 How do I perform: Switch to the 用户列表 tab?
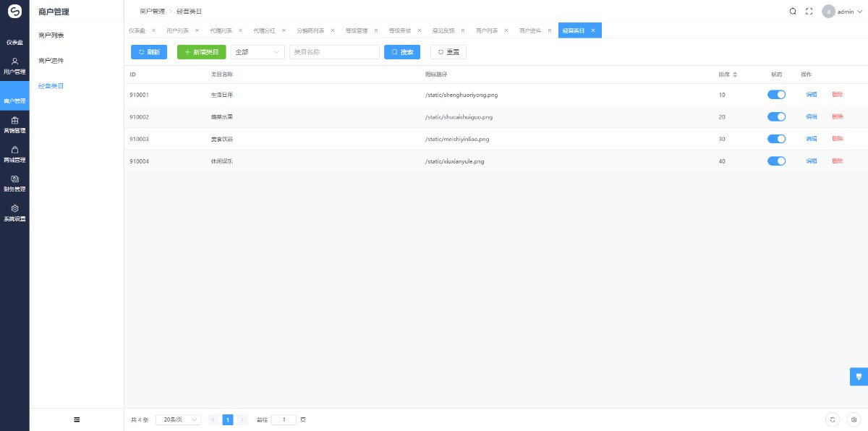click(x=178, y=30)
